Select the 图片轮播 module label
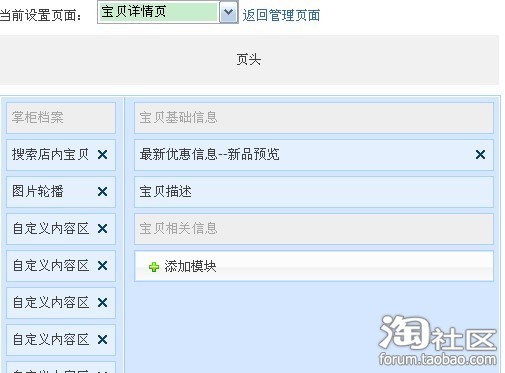 click(38, 192)
